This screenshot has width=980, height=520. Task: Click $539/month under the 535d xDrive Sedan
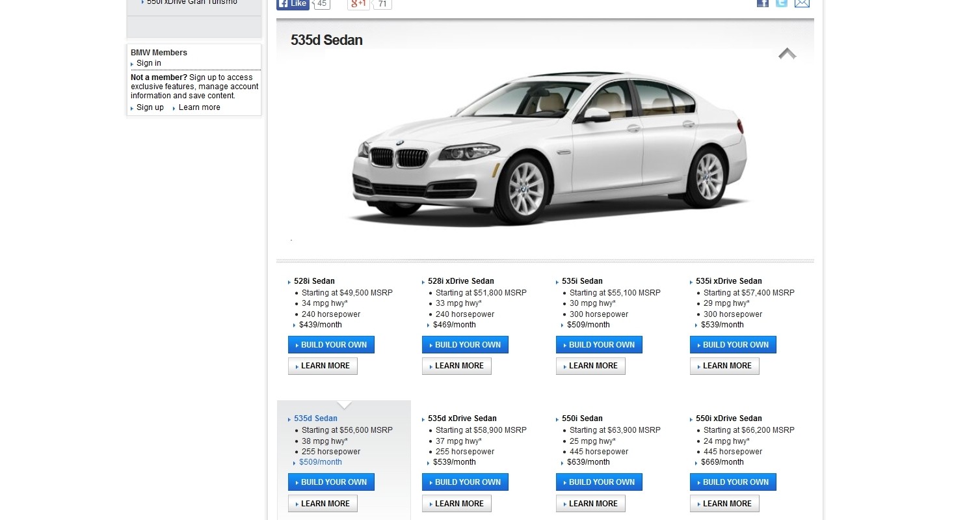coord(454,462)
